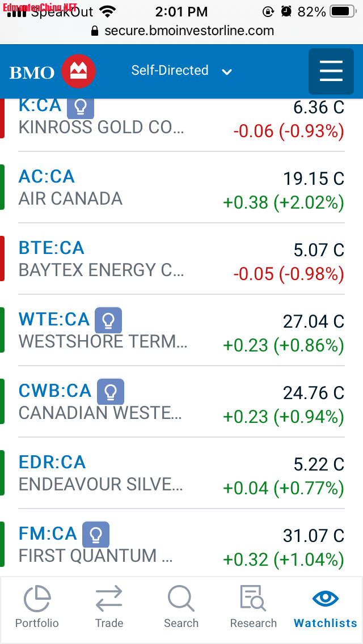This screenshot has height=644, width=363.
Task: Go to the Trade tab
Action: tap(109, 607)
